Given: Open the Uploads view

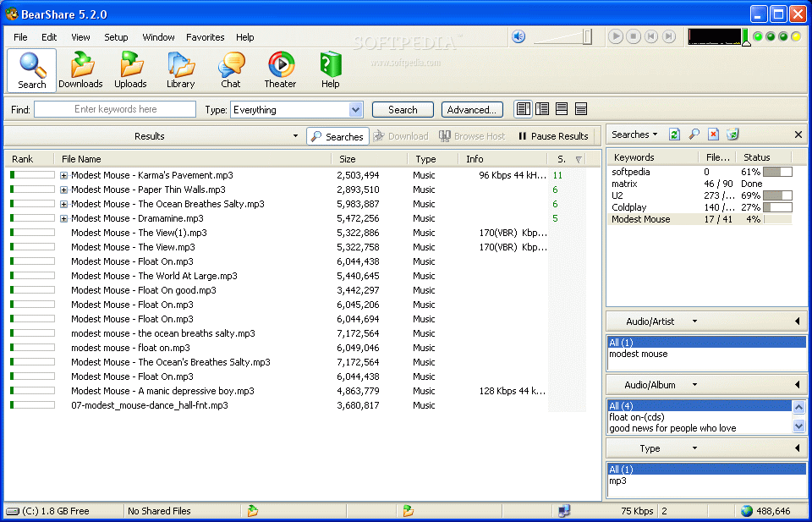Looking at the screenshot, I should (130, 70).
